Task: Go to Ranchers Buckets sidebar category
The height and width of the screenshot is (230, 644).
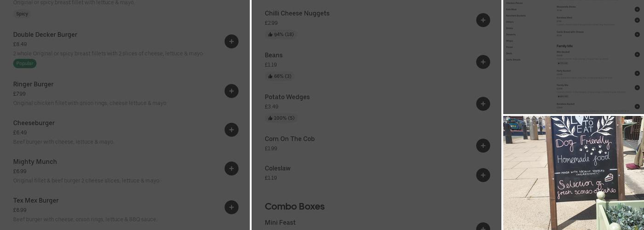Action: [x=516, y=16]
